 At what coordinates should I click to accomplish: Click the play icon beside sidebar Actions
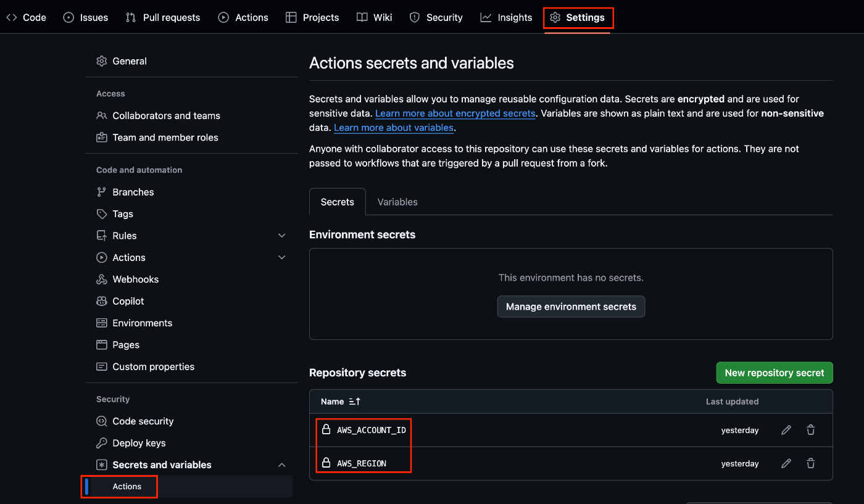(x=102, y=257)
